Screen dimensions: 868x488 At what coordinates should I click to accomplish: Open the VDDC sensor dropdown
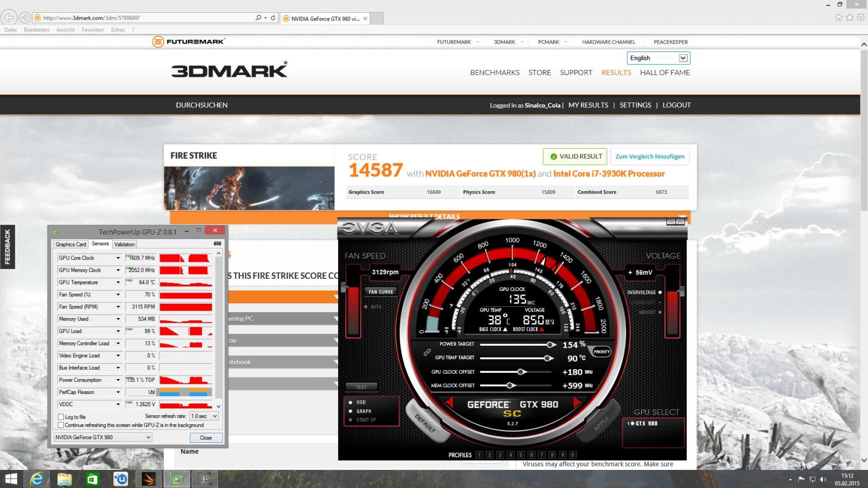click(x=118, y=405)
